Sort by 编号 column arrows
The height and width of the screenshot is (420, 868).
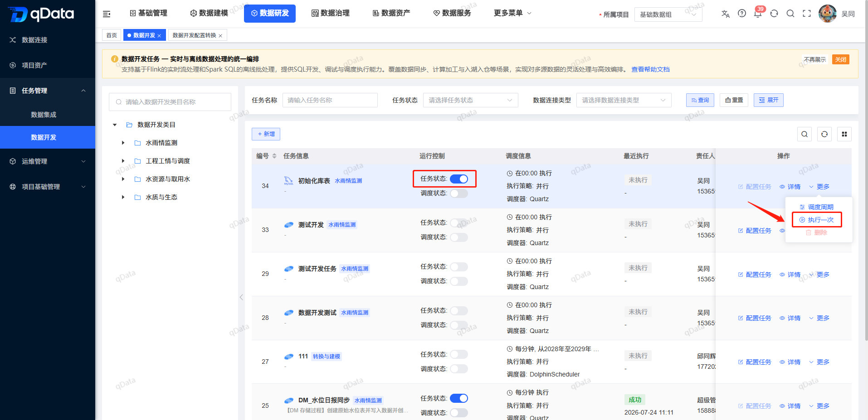(274, 156)
